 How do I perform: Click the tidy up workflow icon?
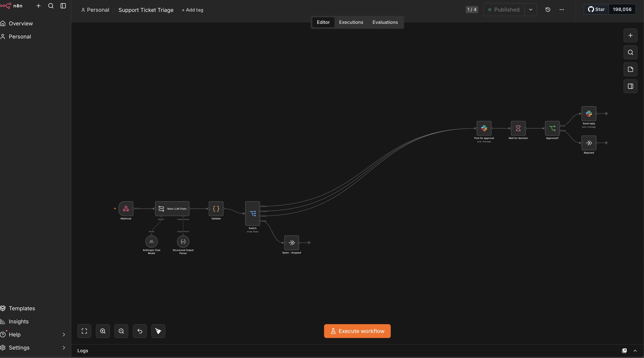[158, 331]
